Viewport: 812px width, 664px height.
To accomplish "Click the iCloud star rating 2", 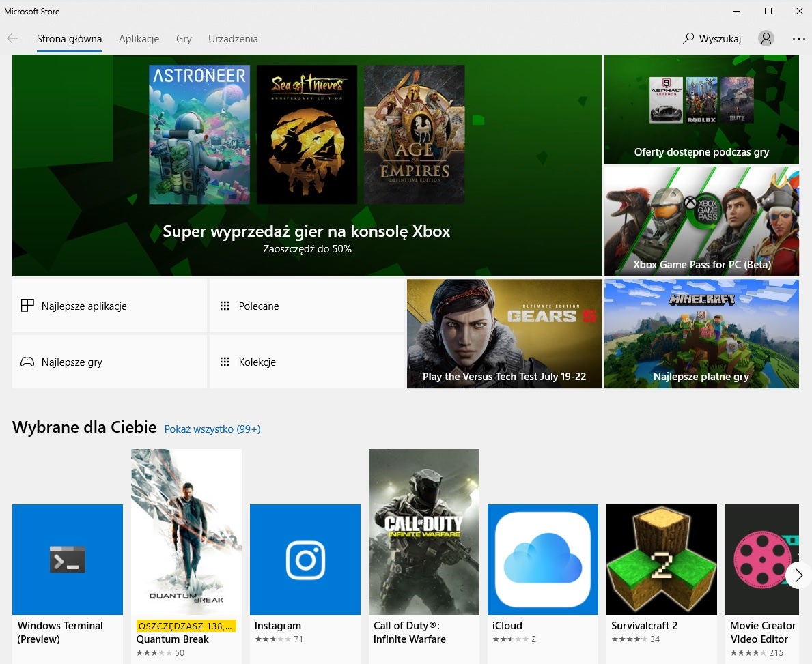I will pyautogui.click(x=514, y=639).
